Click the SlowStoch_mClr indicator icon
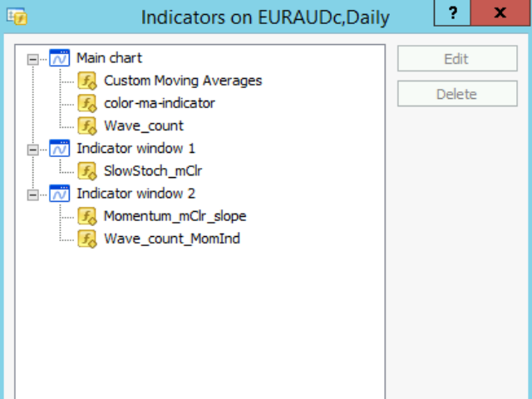Viewport: 532px width, 399px height. coord(87,171)
